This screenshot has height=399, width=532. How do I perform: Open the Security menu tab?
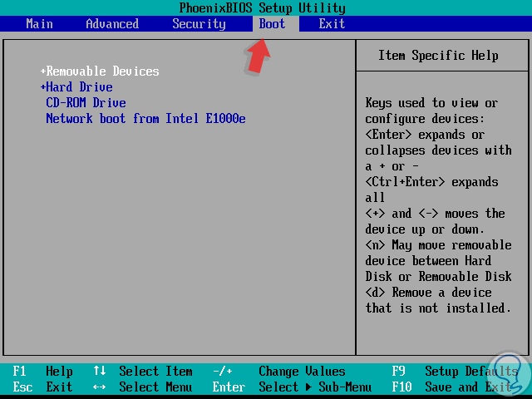pyautogui.click(x=199, y=24)
